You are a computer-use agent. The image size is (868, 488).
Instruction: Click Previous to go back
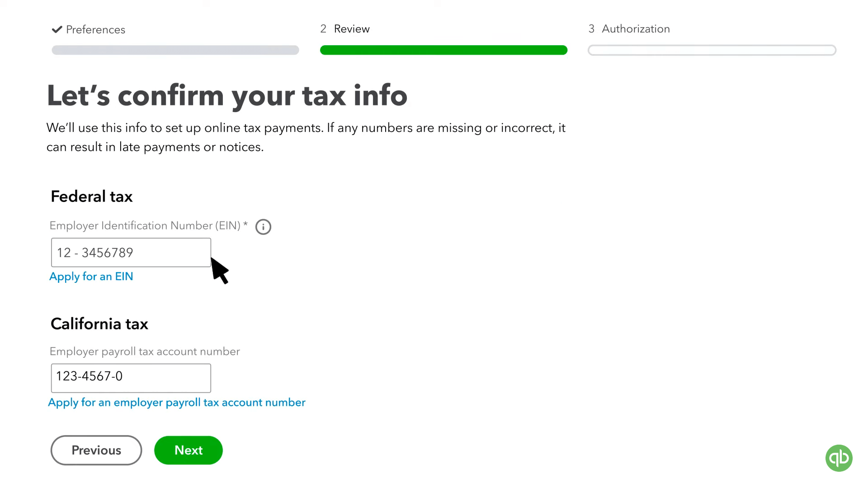[96, 450]
